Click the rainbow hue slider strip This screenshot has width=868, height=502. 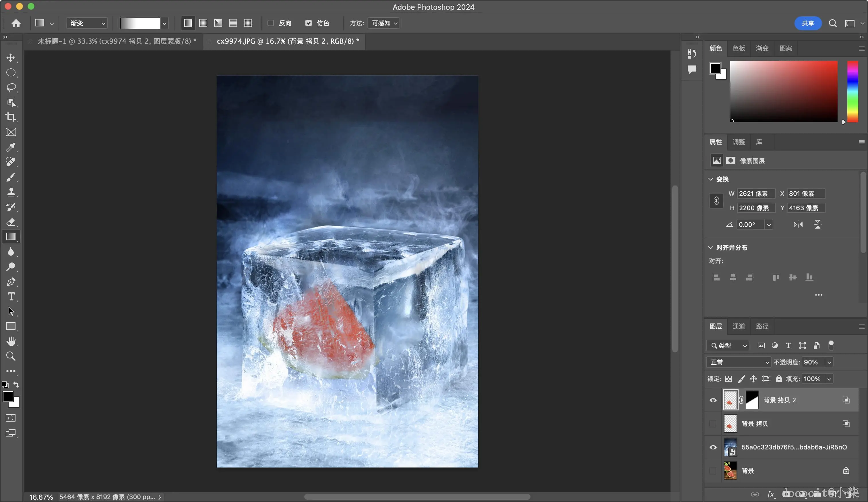pyautogui.click(x=852, y=91)
